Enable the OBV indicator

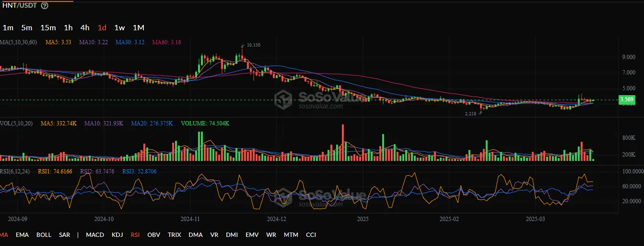154,235
